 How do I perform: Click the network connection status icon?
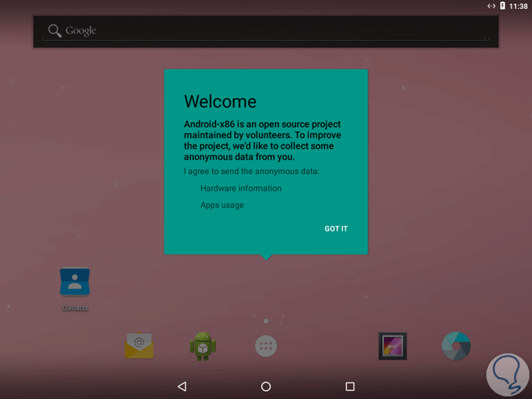[491, 6]
